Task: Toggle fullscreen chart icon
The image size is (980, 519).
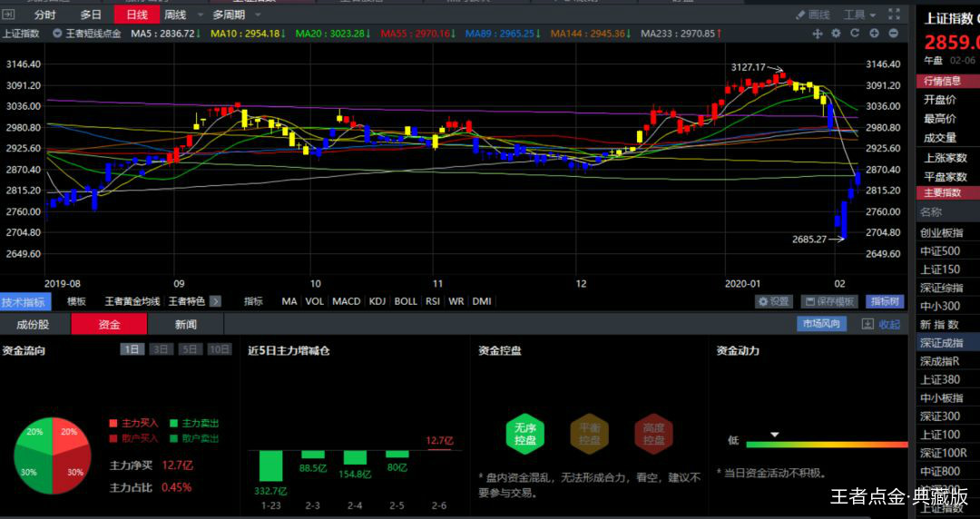Action: 895,14
